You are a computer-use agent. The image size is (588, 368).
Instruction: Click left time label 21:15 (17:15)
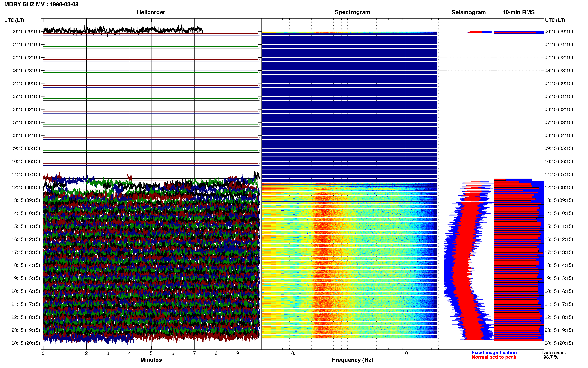click(x=26, y=304)
